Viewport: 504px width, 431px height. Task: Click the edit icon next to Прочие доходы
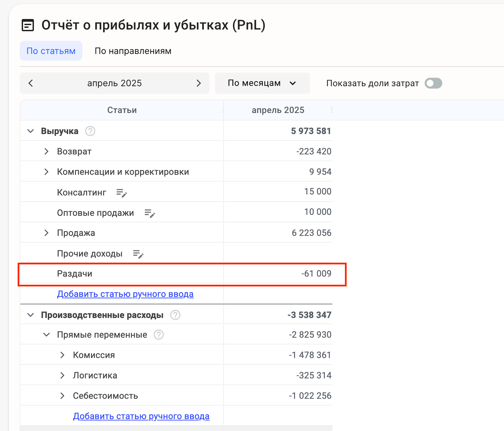point(138,254)
